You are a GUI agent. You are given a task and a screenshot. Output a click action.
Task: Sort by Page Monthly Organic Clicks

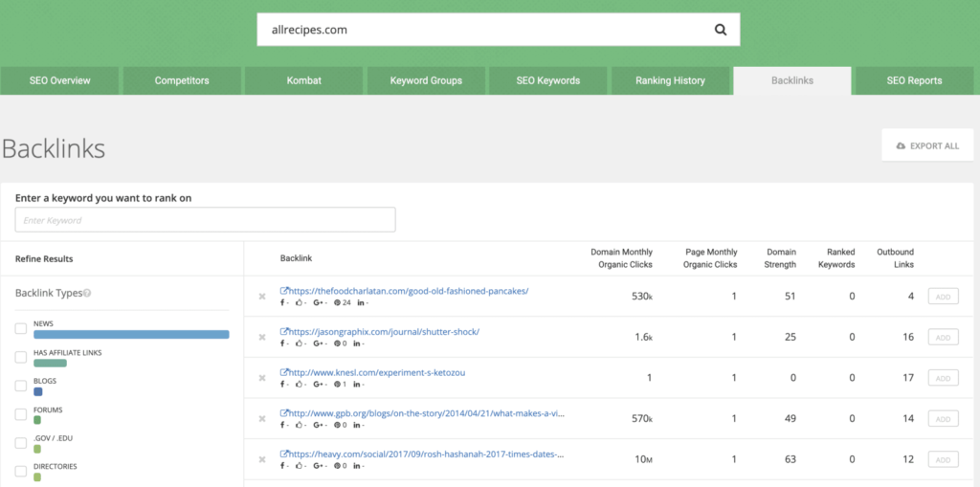pos(710,258)
